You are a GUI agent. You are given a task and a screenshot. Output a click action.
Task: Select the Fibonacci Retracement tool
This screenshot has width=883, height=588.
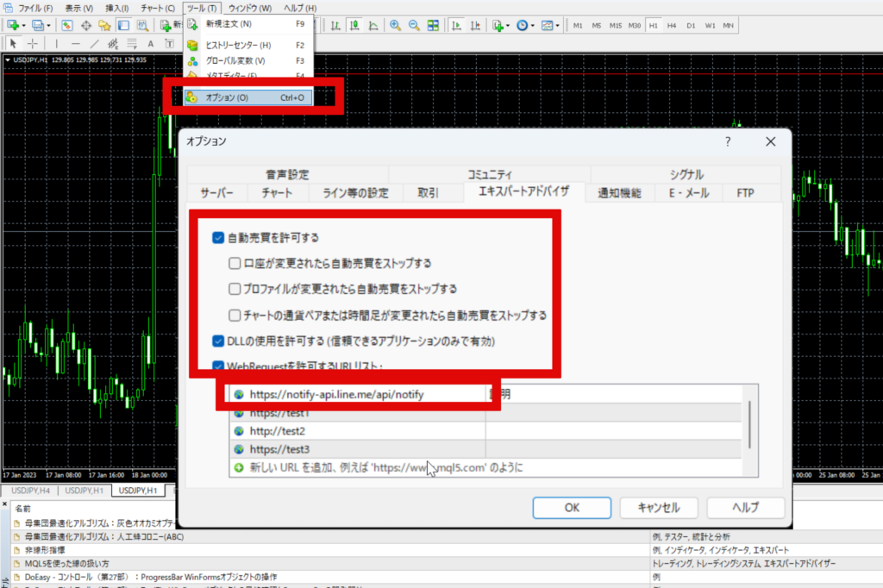click(x=132, y=43)
